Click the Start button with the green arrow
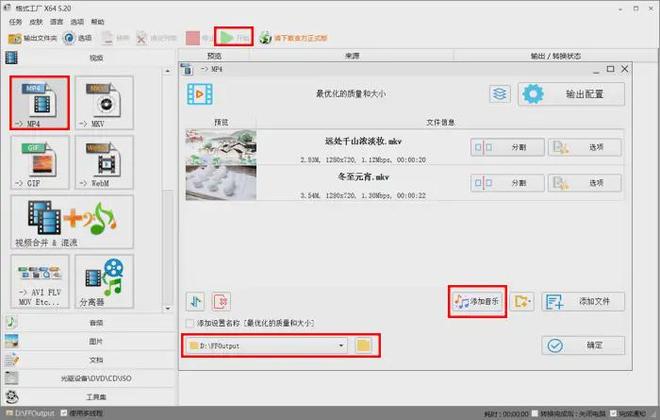This screenshot has width=660, height=420. [234, 37]
